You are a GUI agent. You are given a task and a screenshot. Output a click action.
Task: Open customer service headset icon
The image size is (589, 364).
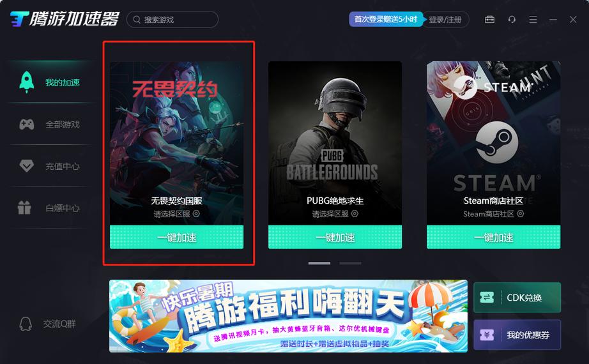click(x=512, y=19)
